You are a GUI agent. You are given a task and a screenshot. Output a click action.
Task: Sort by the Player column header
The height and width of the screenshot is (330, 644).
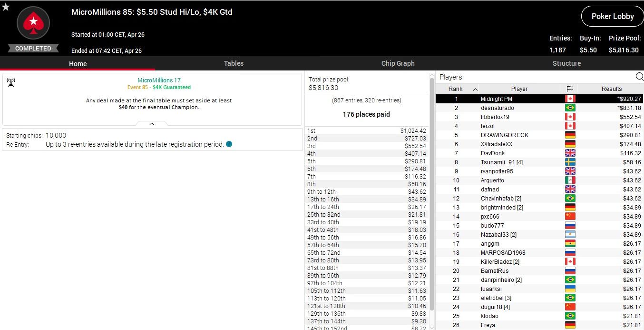[519, 89]
